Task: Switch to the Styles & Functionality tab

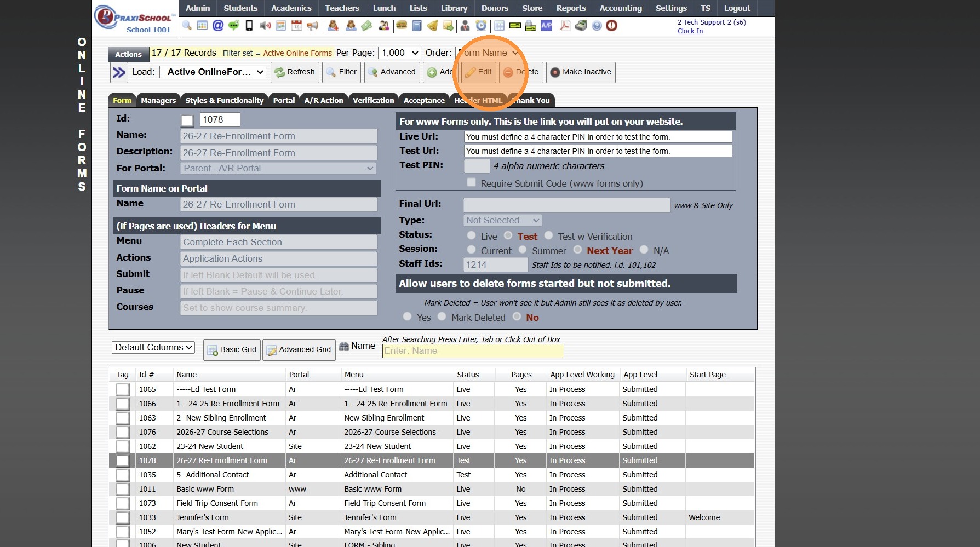Action: click(224, 101)
